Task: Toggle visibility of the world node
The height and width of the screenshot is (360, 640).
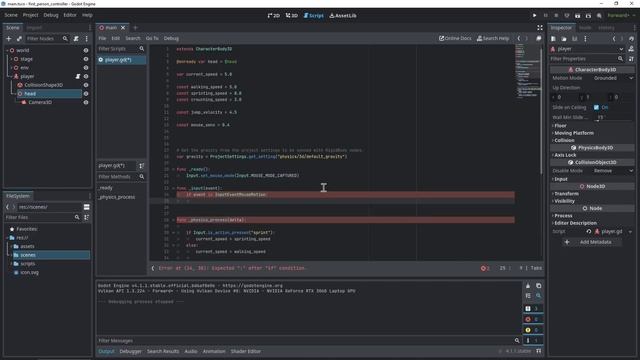Action: (x=86, y=50)
